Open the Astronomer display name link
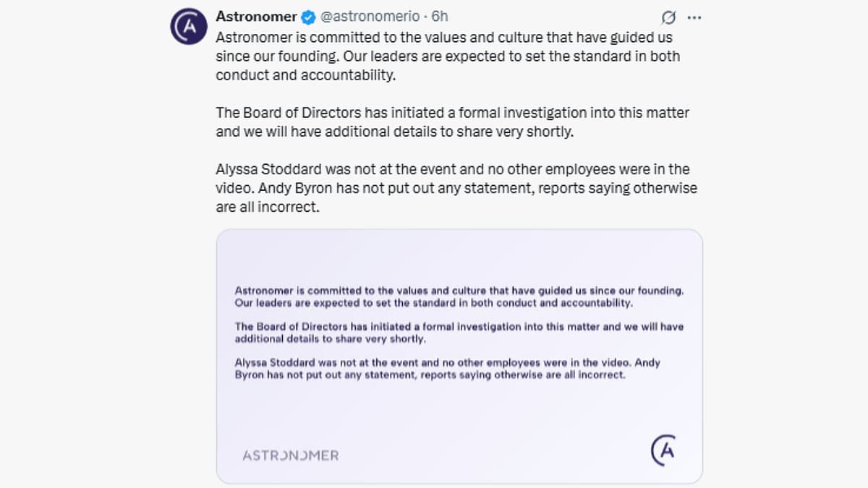 [x=256, y=16]
